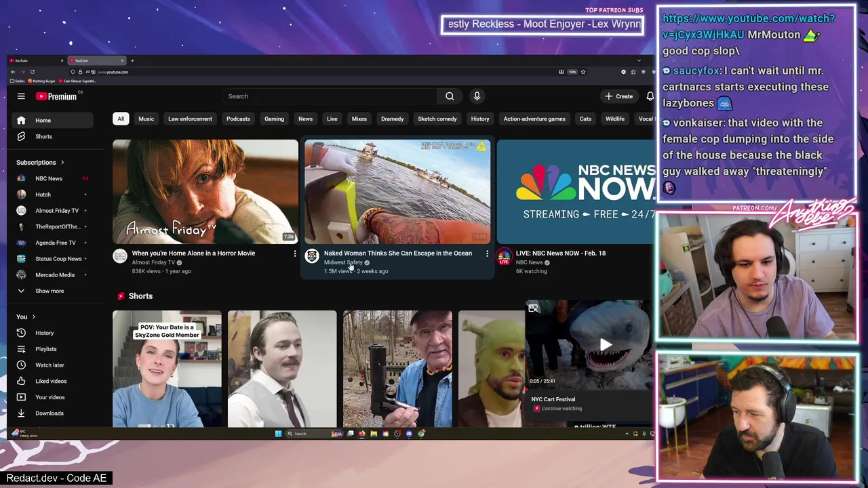Viewport: 868px width, 488px height.
Task: Open more options for Home Alone video
Action: coord(294,253)
